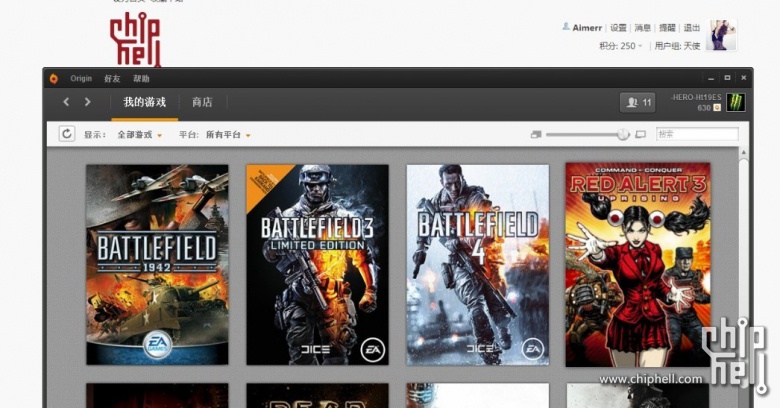Open the 提醒 link on the webpage
Screen dimensions: 780x408
pos(668,28)
